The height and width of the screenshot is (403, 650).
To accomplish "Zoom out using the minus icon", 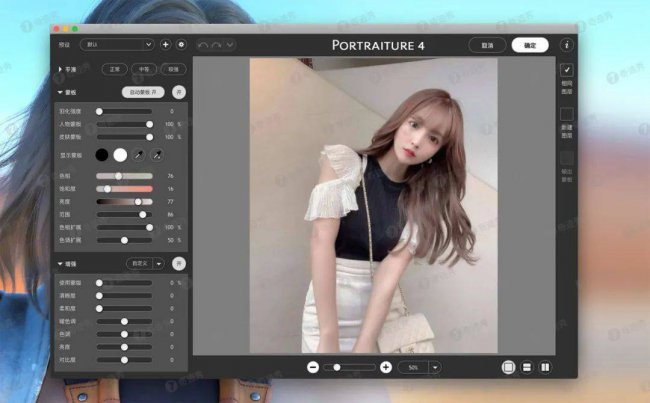I will click(x=313, y=367).
